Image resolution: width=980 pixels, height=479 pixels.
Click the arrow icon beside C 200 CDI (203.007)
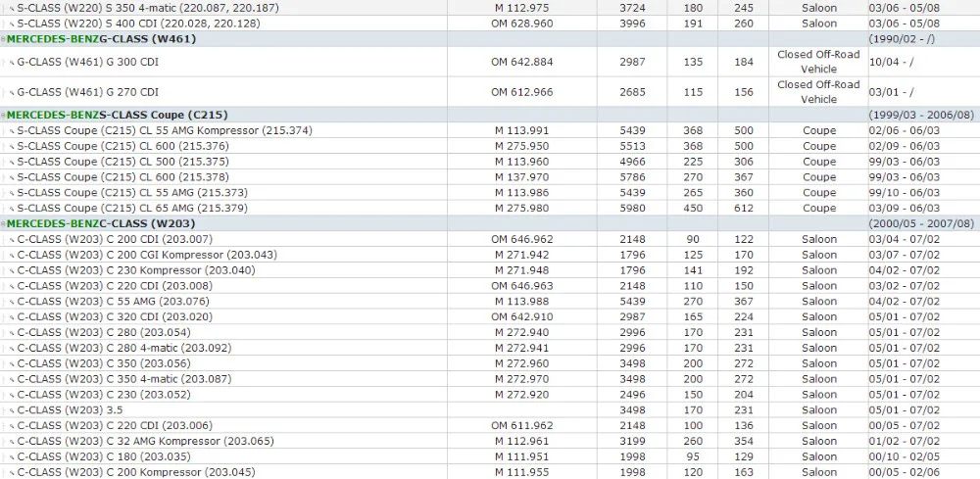[x=12, y=240]
